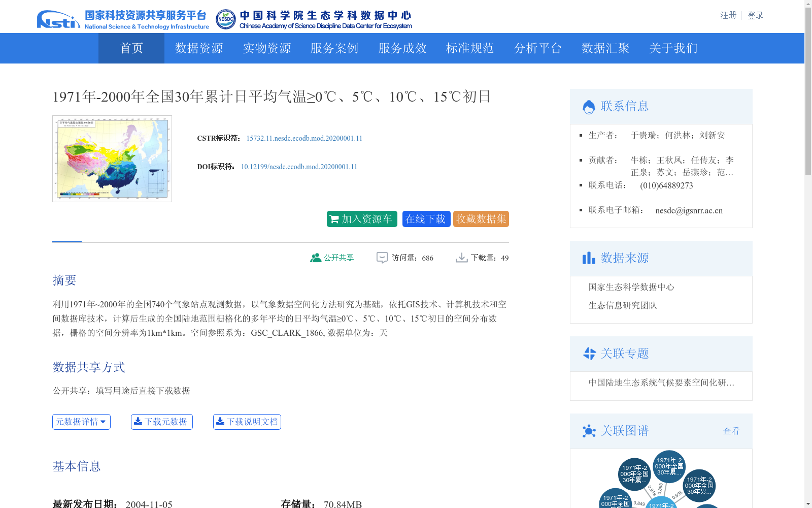Click the 生产者 names 于贵瑞；何洪林；刘新安

pyautogui.click(x=678, y=135)
